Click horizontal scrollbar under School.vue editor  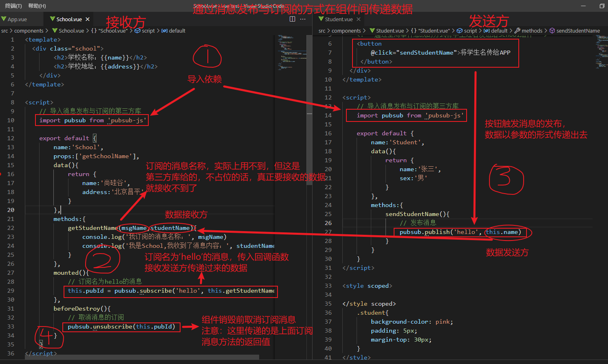tap(142, 357)
